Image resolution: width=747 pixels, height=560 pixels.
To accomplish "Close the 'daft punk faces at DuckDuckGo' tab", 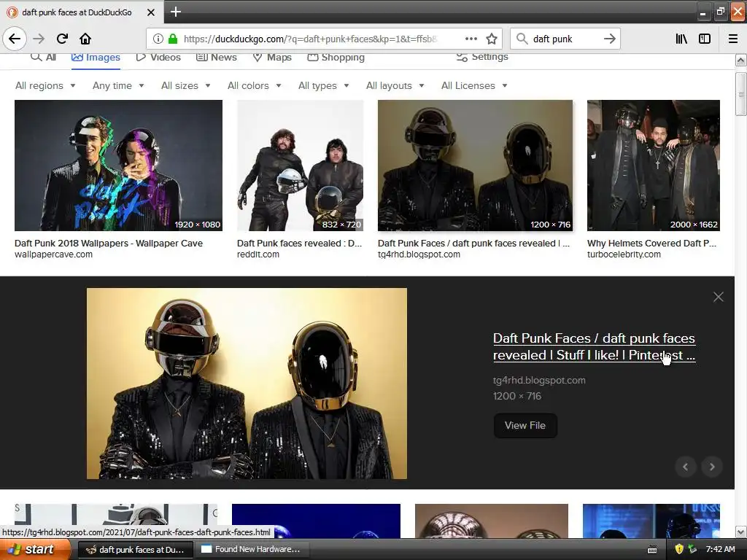I will pos(150,12).
